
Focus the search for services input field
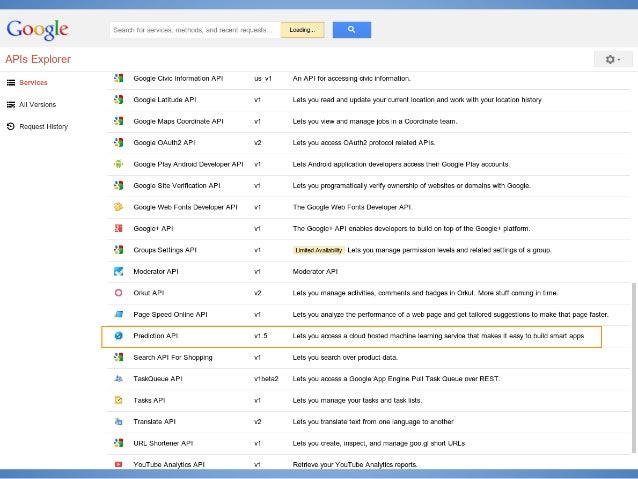coord(194,30)
